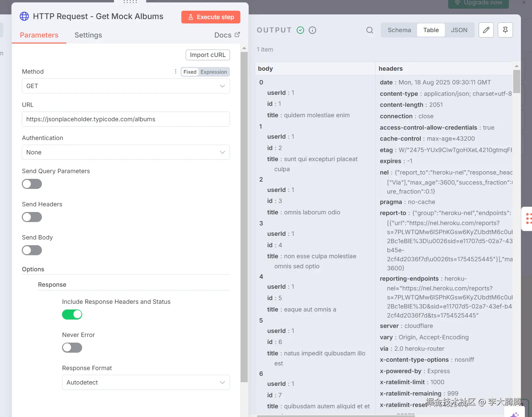Enable Send Body toggle
Viewport: 532px width, 417px height.
32,250
